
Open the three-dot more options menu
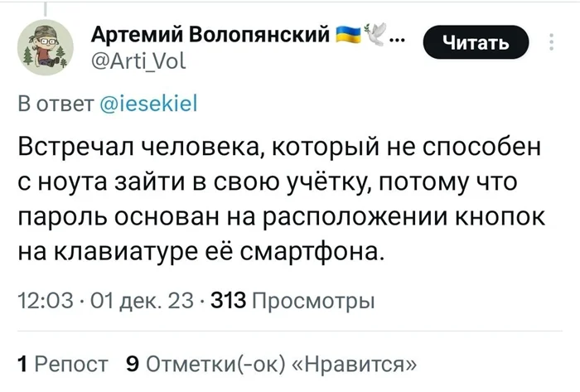click(x=553, y=42)
